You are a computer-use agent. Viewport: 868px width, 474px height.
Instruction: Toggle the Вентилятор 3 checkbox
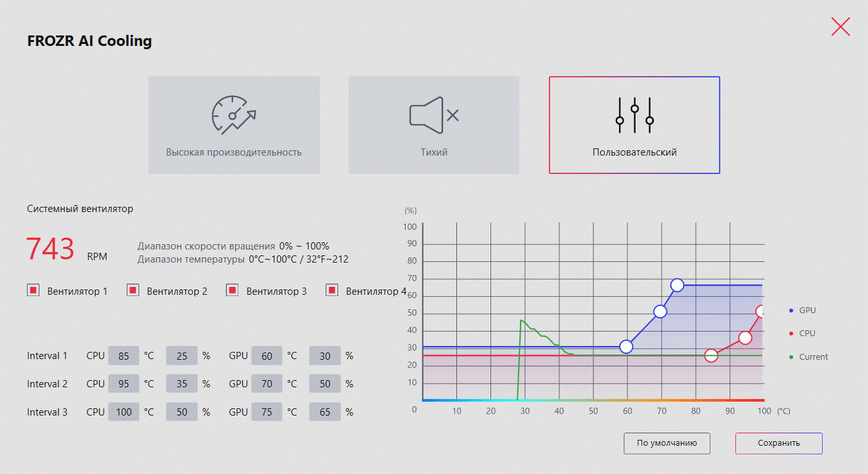(x=232, y=290)
